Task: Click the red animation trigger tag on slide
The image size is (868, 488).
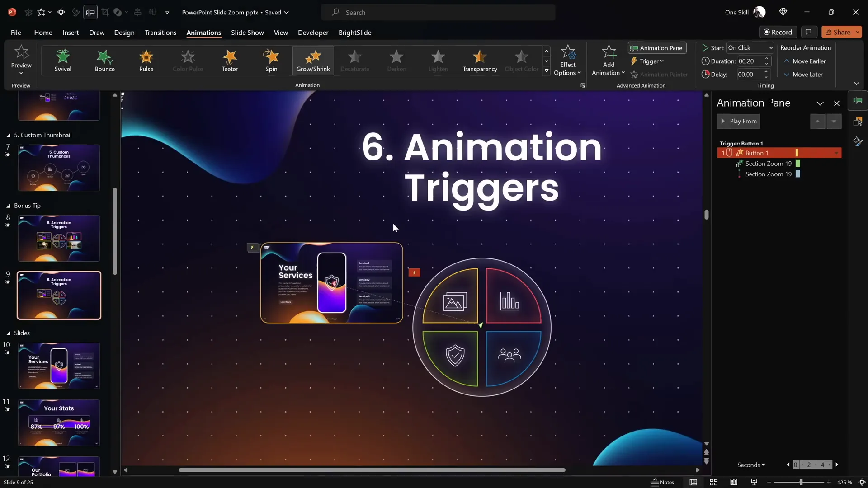Action: tap(414, 272)
